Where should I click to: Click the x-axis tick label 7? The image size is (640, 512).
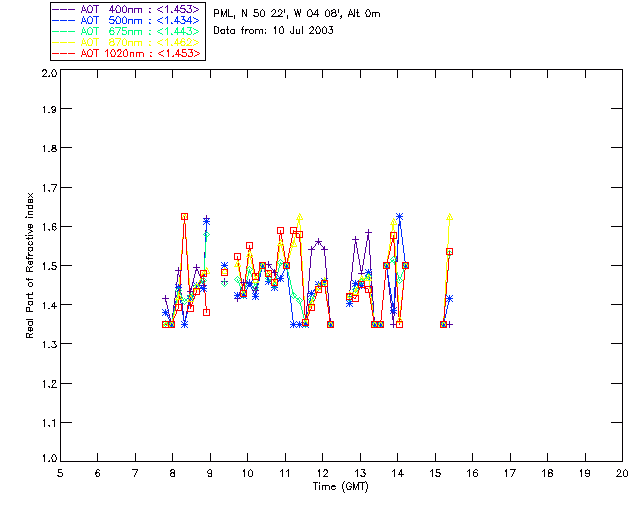click(x=135, y=473)
